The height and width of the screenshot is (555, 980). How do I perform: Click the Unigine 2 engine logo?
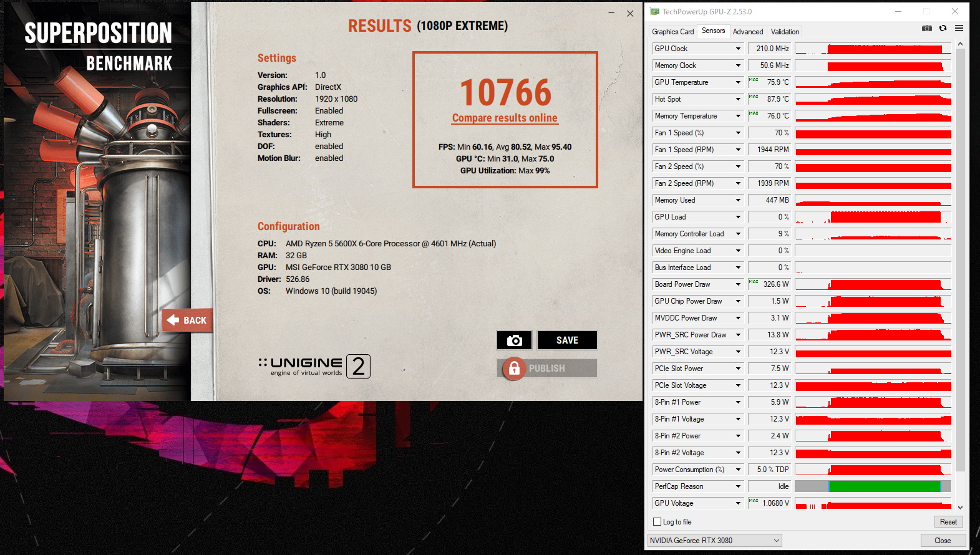click(x=314, y=366)
